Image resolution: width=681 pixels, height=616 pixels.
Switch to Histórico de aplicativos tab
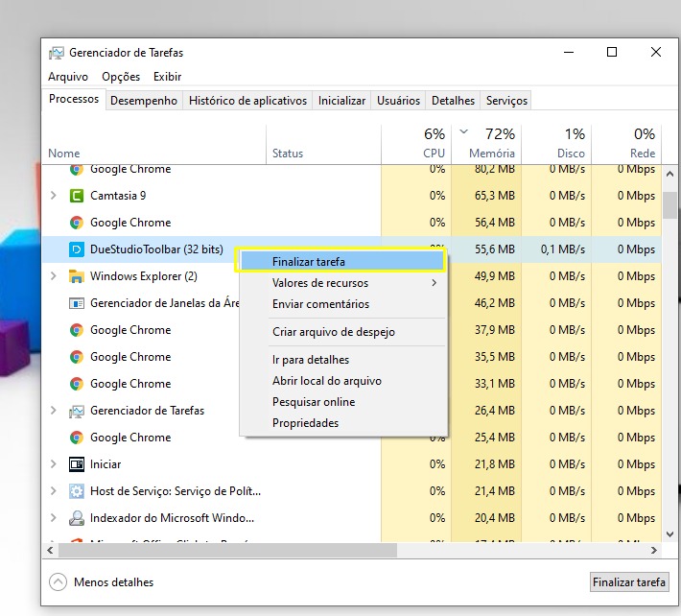[x=247, y=101]
